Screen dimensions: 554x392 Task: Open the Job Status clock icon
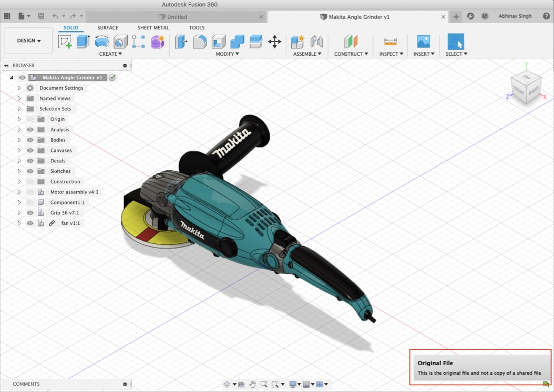pyautogui.click(x=485, y=16)
